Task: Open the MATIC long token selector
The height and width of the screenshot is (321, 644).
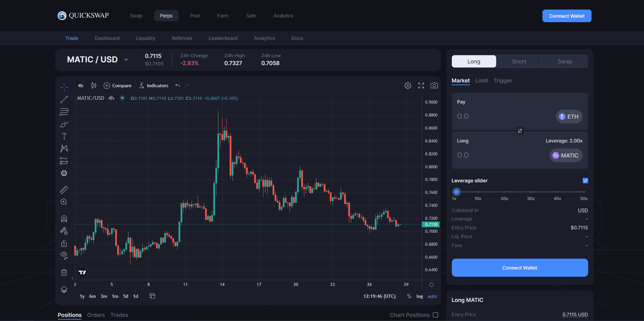Action: (x=566, y=155)
